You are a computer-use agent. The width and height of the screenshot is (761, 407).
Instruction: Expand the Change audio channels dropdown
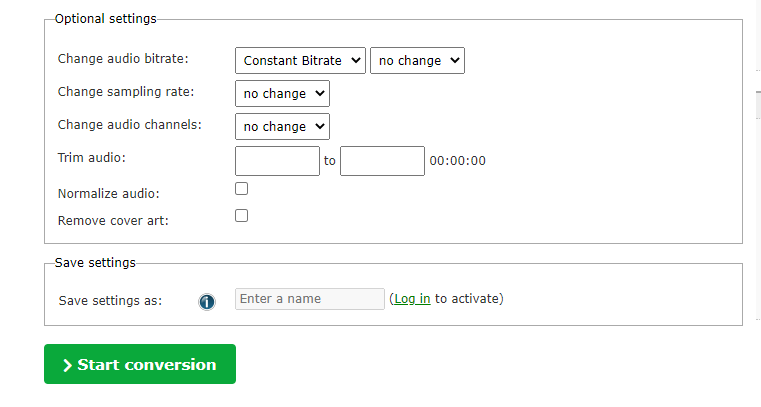coord(282,127)
